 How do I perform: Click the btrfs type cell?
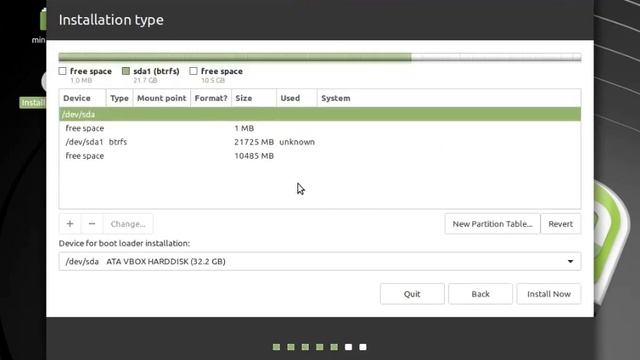(118, 142)
